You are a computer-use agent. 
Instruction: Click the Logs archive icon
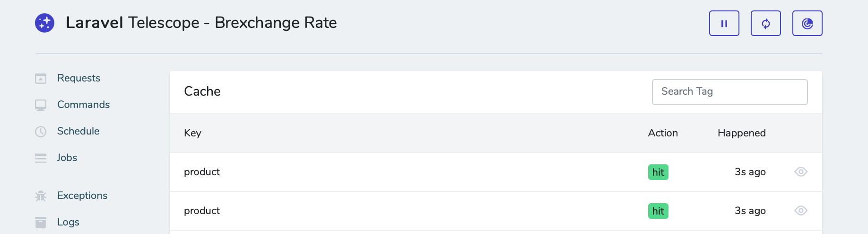(41, 222)
